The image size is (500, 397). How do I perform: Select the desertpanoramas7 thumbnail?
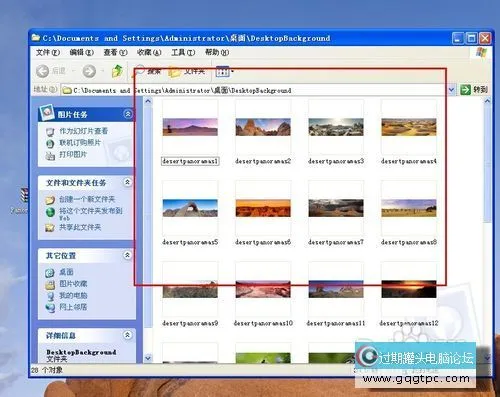coord(336,208)
